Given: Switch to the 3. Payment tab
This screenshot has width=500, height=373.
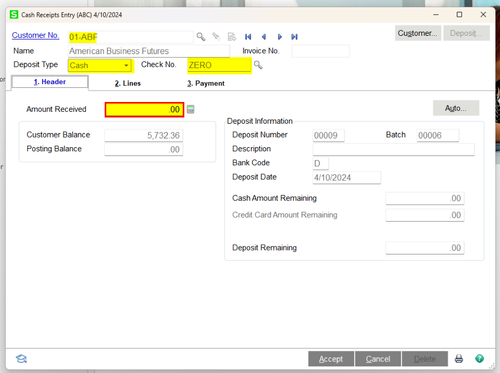Looking at the screenshot, I should [x=206, y=83].
